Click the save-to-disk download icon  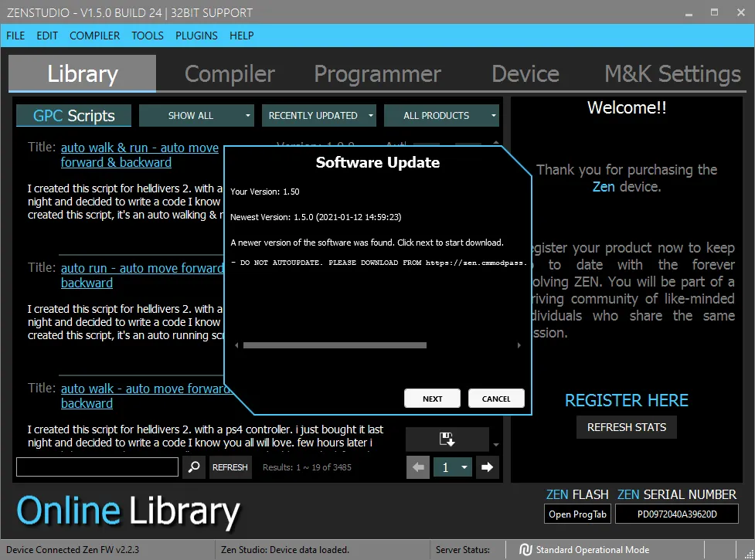point(447,440)
